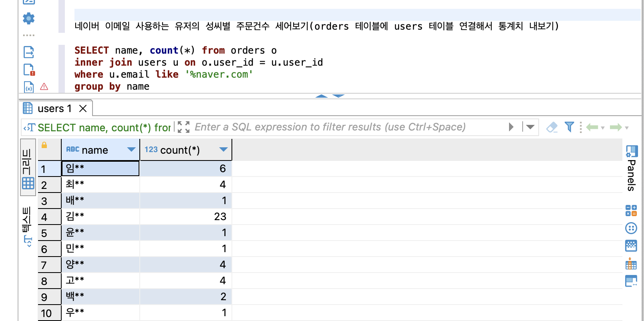Click the read-only lock icon

click(44, 145)
